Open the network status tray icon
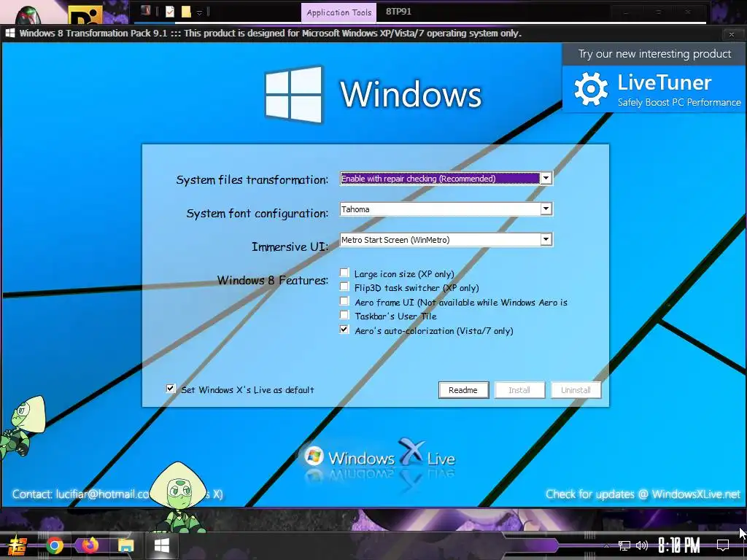This screenshot has height=560, width=747. (x=624, y=545)
